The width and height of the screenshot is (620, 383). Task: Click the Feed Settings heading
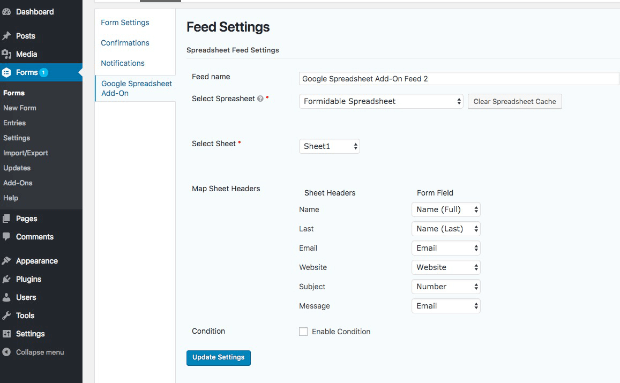[x=228, y=27]
